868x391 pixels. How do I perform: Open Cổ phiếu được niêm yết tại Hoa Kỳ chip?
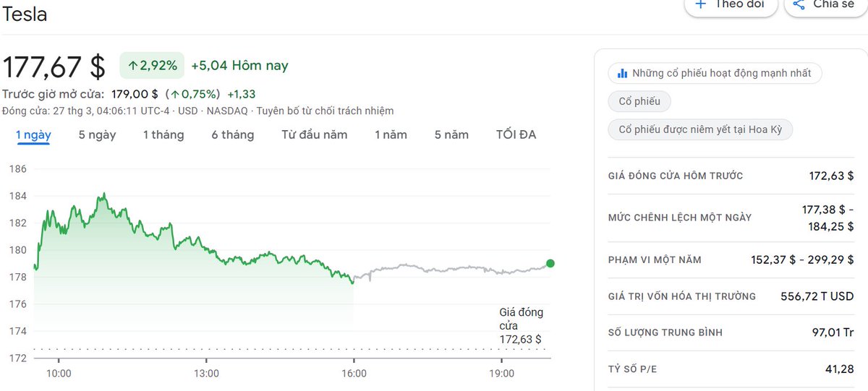[700, 130]
